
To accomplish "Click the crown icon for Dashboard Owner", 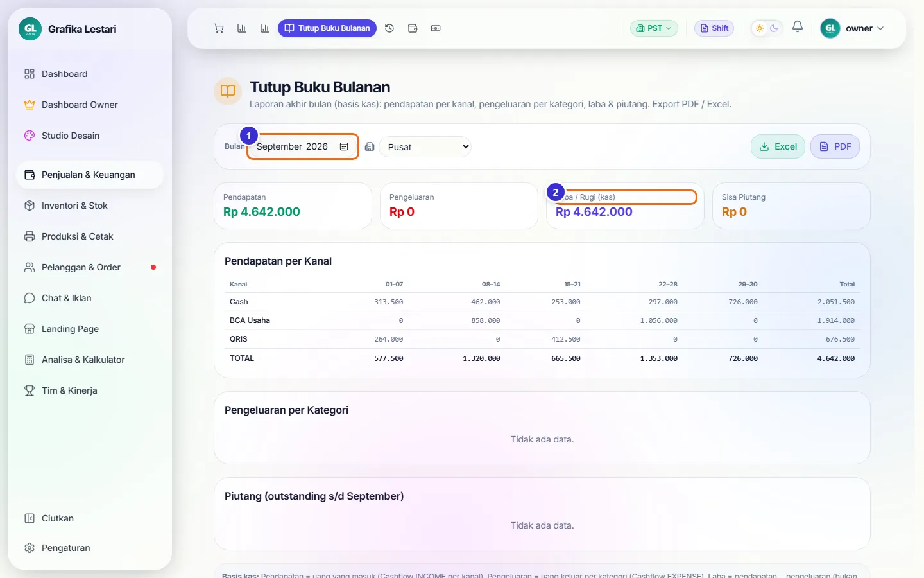I will [x=30, y=105].
